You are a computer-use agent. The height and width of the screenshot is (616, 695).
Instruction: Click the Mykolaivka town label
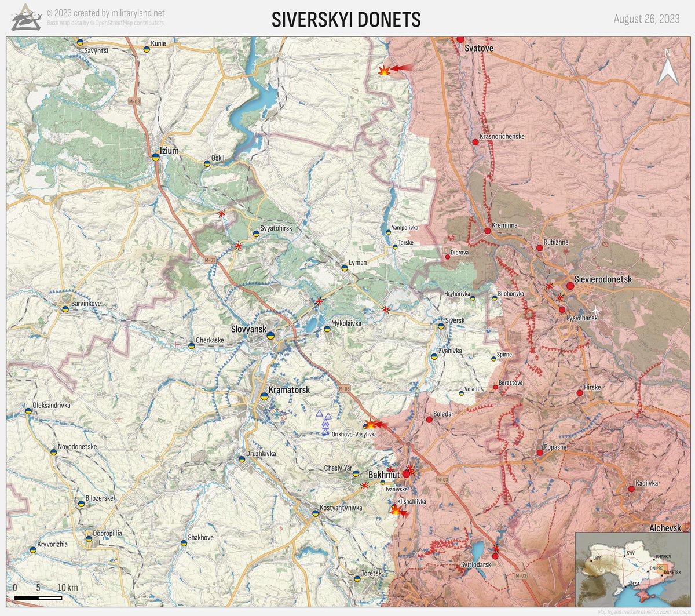click(346, 323)
